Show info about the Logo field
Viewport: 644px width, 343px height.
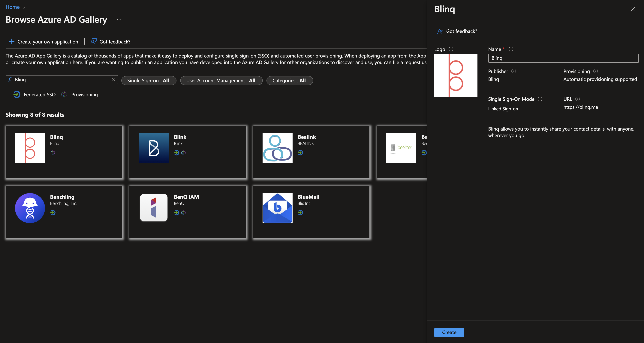point(451,49)
